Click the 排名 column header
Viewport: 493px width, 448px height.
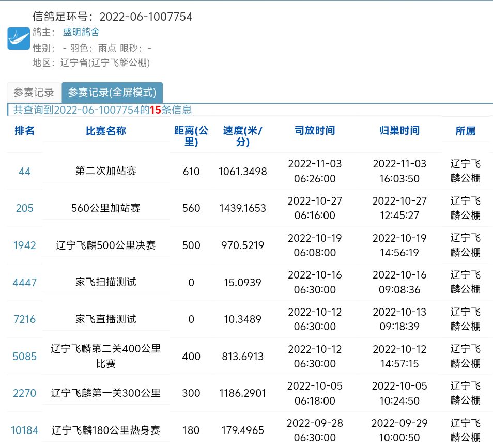tap(24, 131)
